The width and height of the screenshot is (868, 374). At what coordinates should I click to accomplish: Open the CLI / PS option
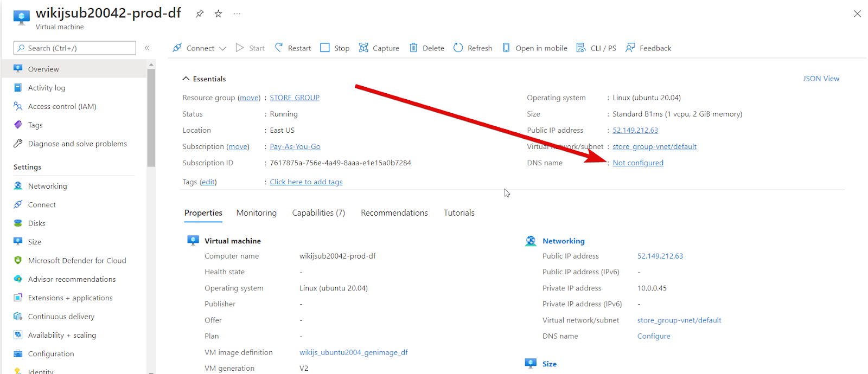(x=596, y=48)
